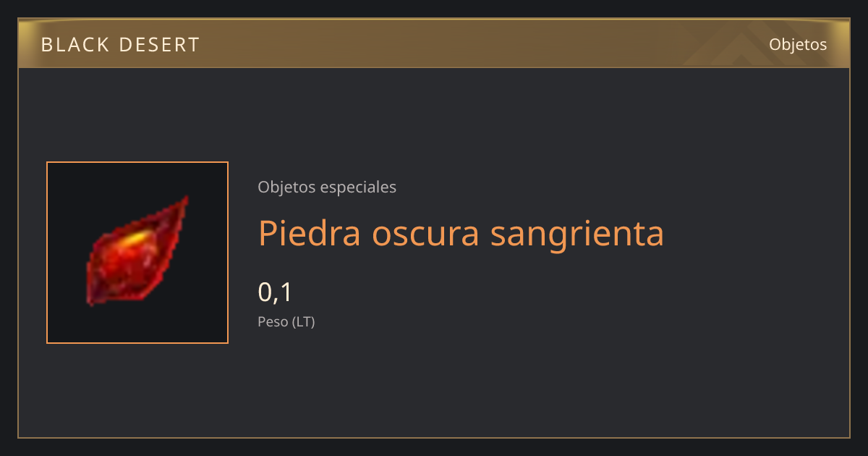Select the word BLACK in the header
The width and height of the screenshot is (868, 456).
[72, 45]
